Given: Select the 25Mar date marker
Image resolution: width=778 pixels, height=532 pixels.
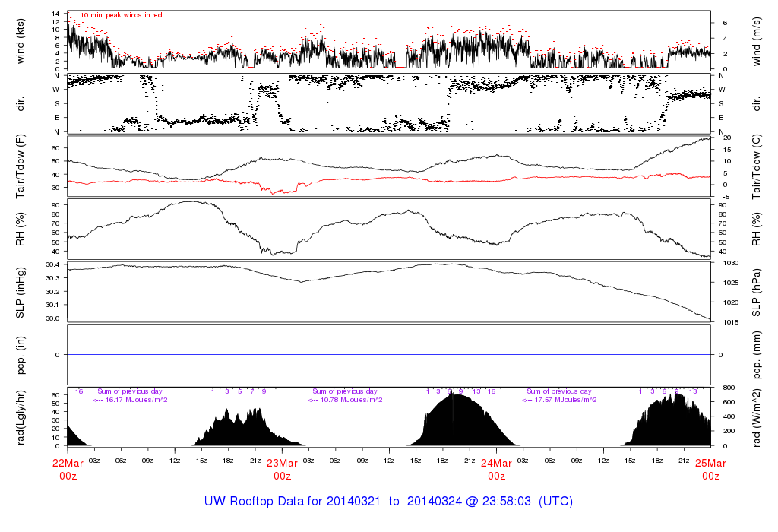Looking at the screenshot, I should [710, 464].
